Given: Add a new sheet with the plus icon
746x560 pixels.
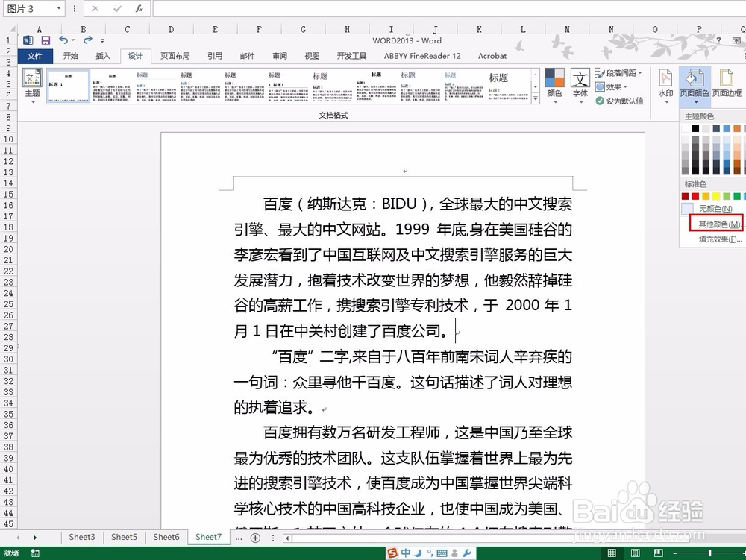Looking at the screenshot, I should (255, 538).
